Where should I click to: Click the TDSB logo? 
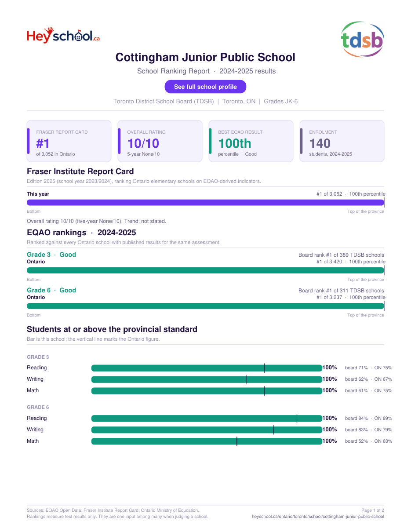[x=363, y=39]
